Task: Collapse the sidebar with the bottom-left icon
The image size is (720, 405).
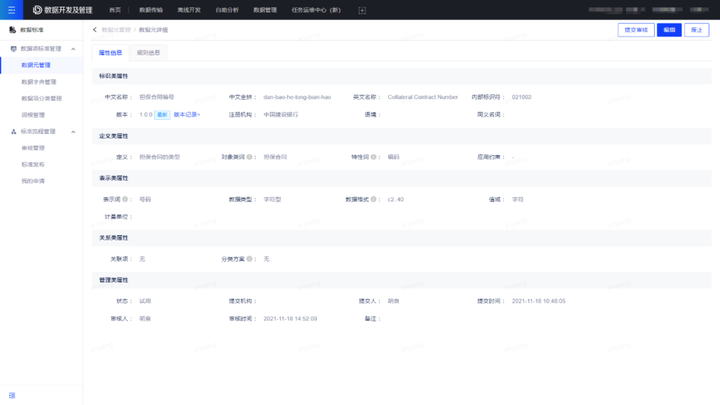Action: [x=12, y=395]
